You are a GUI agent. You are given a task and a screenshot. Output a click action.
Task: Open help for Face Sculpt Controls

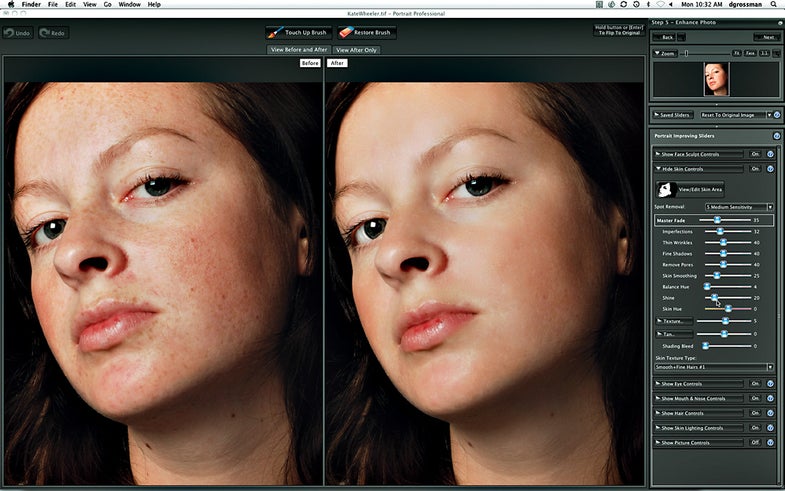click(x=770, y=154)
